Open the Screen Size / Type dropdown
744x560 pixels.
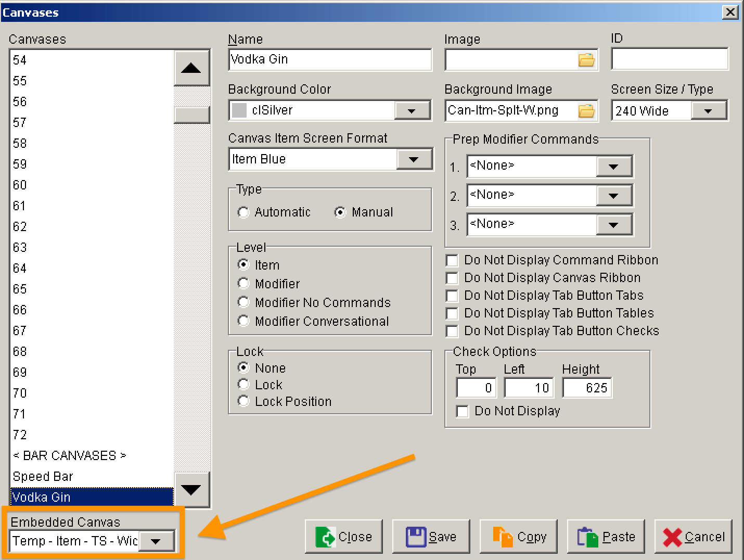pos(709,110)
